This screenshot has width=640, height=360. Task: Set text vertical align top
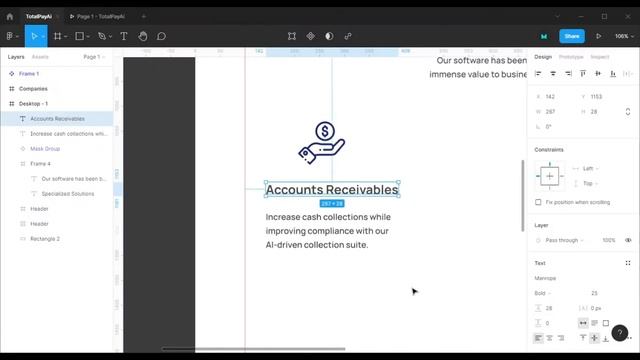coord(583,338)
